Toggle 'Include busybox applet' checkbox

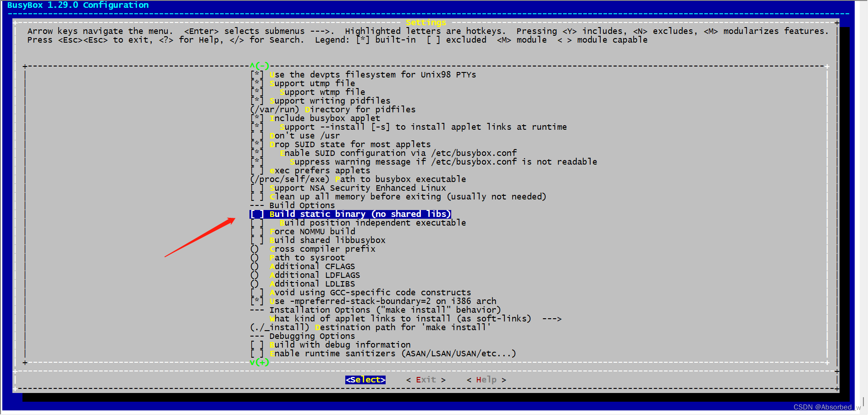(257, 118)
